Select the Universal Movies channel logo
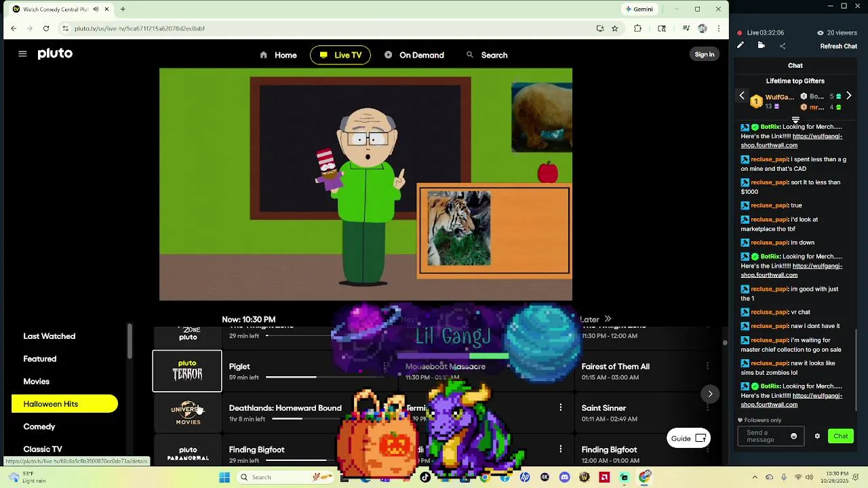Screen dimensions: 868x488 click(x=188, y=413)
